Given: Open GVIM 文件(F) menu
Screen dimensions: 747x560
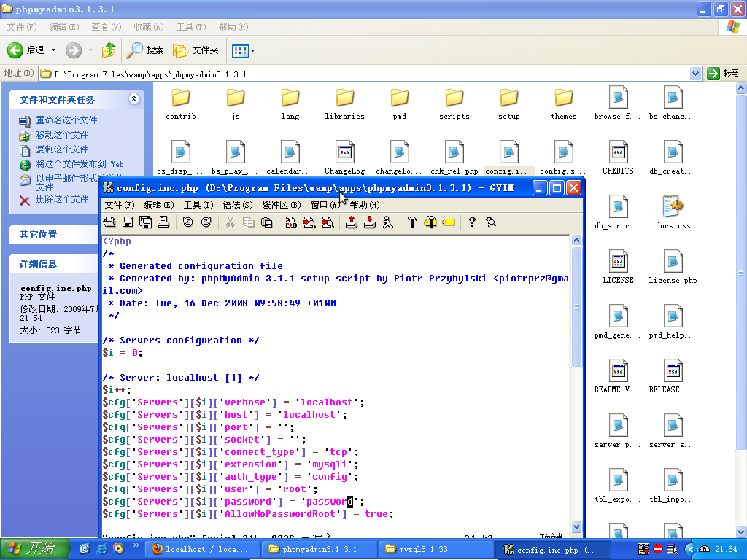Looking at the screenshot, I should (x=120, y=205).
